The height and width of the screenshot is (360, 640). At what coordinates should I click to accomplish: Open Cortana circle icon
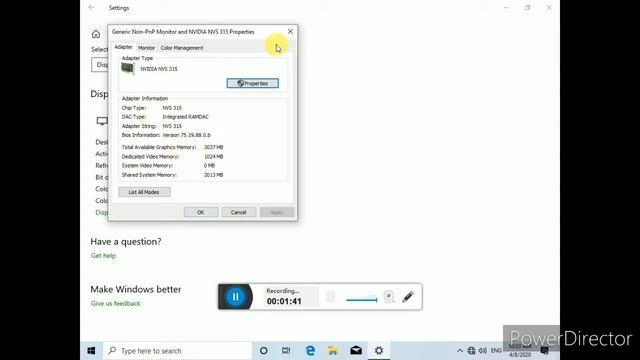[x=264, y=351]
